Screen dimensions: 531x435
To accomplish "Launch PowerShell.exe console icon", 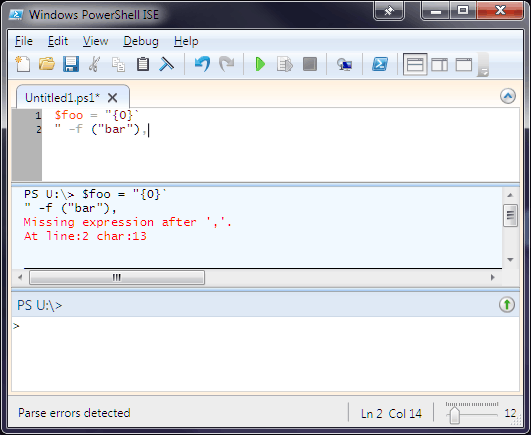I will click(380, 64).
